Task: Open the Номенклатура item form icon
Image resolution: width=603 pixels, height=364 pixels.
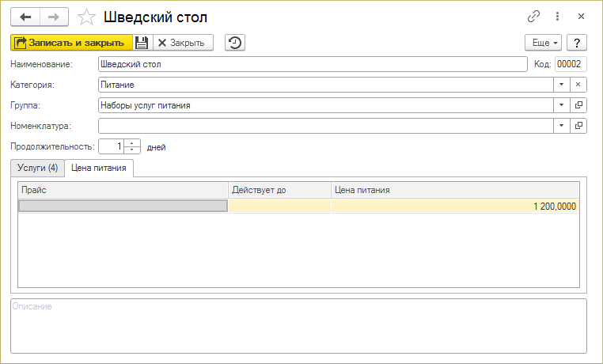Action: click(x=578, y=126)
